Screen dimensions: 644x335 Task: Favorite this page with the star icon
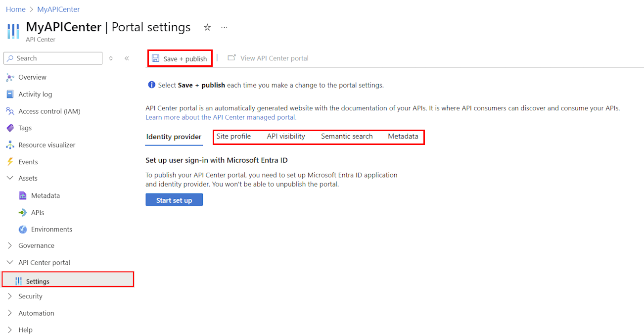pos(207,27)
